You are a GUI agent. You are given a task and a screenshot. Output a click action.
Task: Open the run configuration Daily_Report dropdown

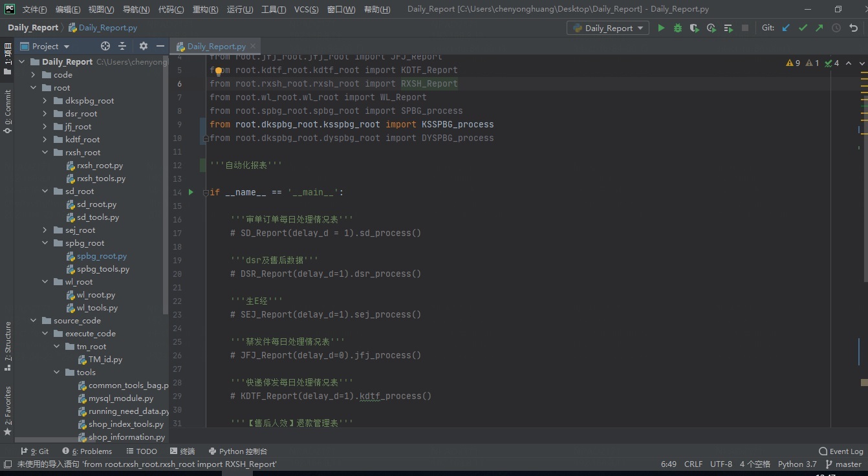tap(608, 28)
